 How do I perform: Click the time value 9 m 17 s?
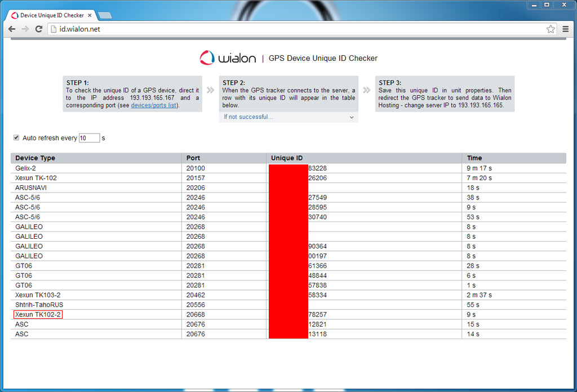(479, 168)
